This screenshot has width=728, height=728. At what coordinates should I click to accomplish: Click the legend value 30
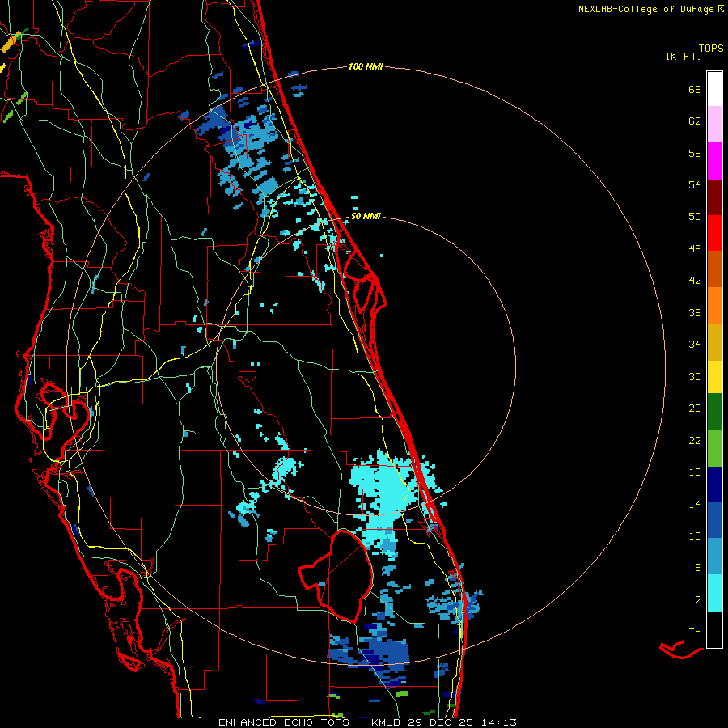click(695, 376)
